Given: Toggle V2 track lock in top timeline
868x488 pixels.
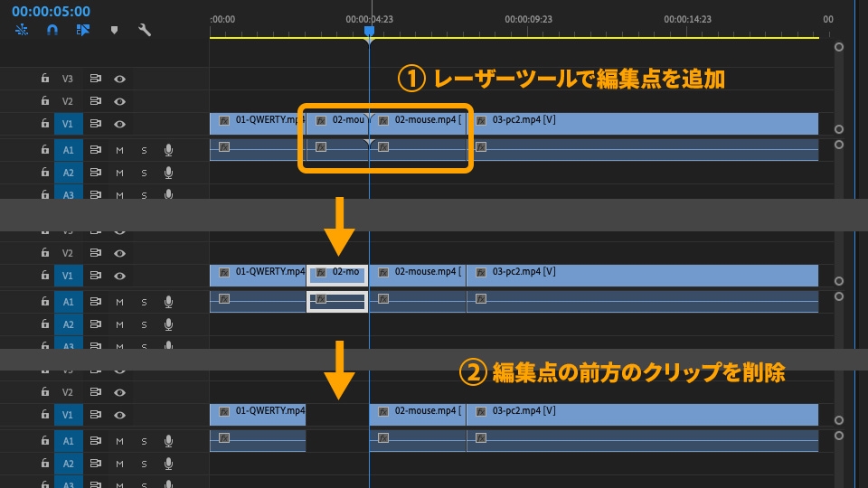Looking at the screenshot, I should [x=45, y=101].
